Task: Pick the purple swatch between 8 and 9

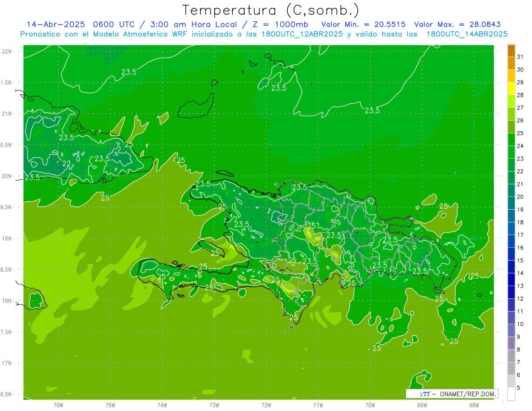Action: click(x=511, y=343)
